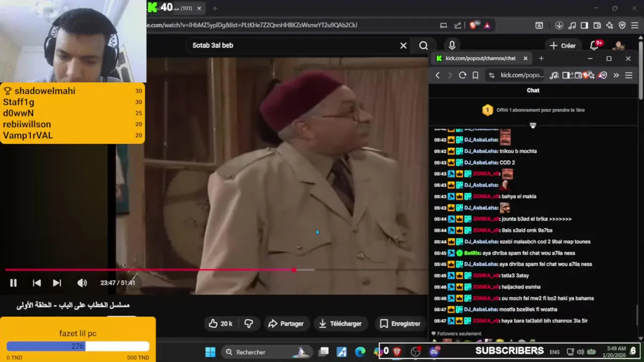644x362 pixels.
Task: Skip to the next video
Action: [x=57, y=283]
